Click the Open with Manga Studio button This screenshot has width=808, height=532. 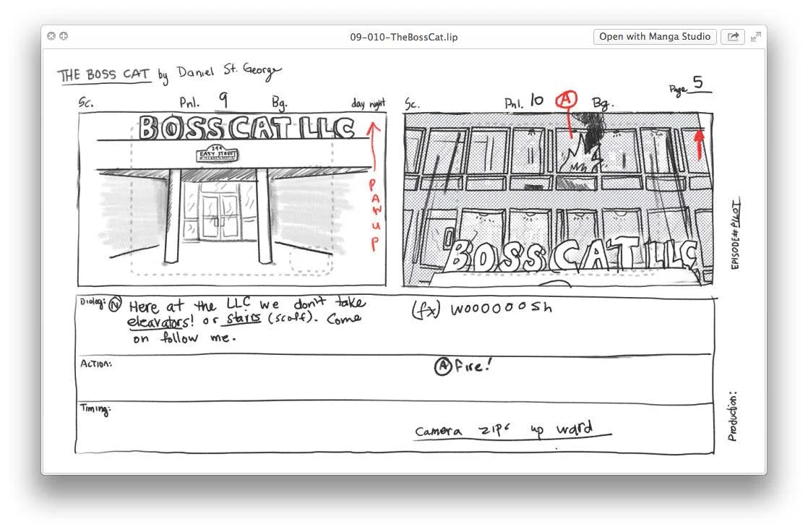tap(653, 36)
